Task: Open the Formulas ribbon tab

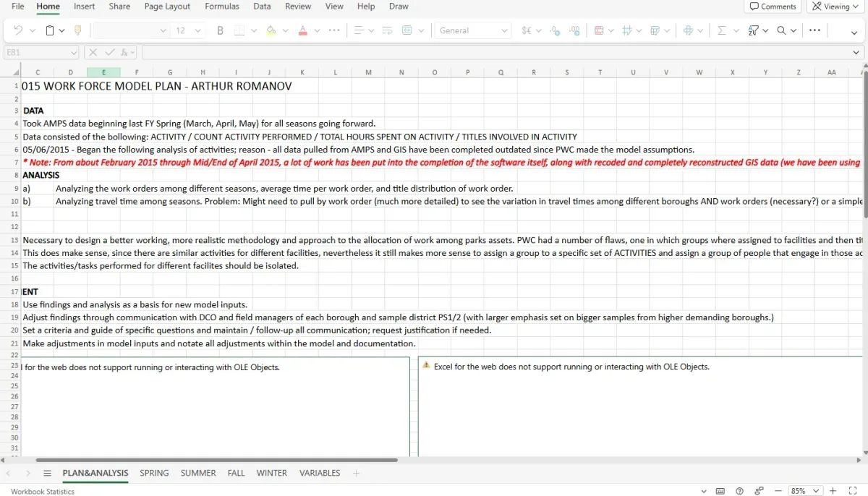Action: tap(222, 7)
